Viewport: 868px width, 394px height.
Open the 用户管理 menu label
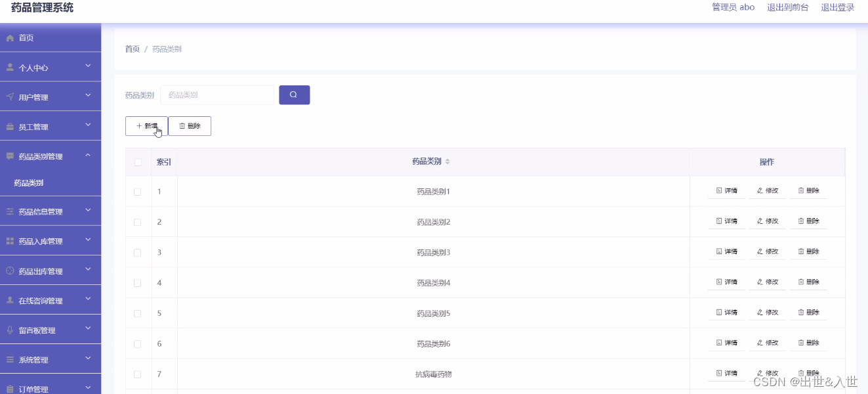(x=33, y=98)
